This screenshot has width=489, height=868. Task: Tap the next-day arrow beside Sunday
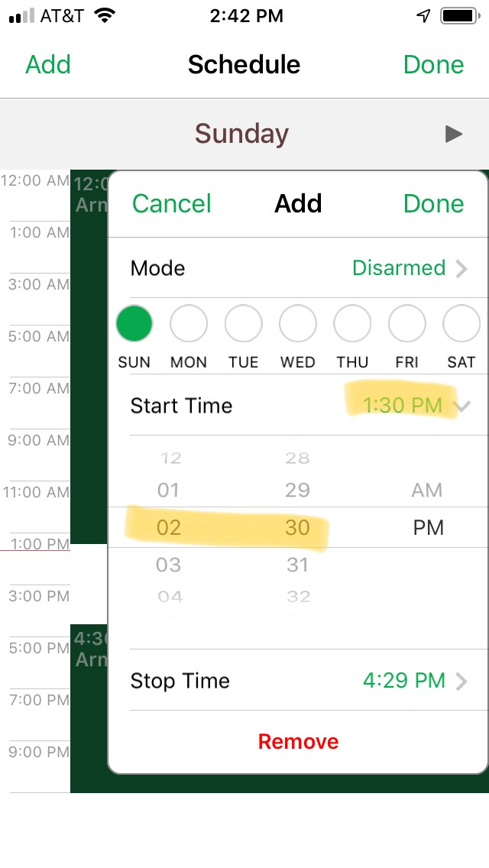point(454,134)
